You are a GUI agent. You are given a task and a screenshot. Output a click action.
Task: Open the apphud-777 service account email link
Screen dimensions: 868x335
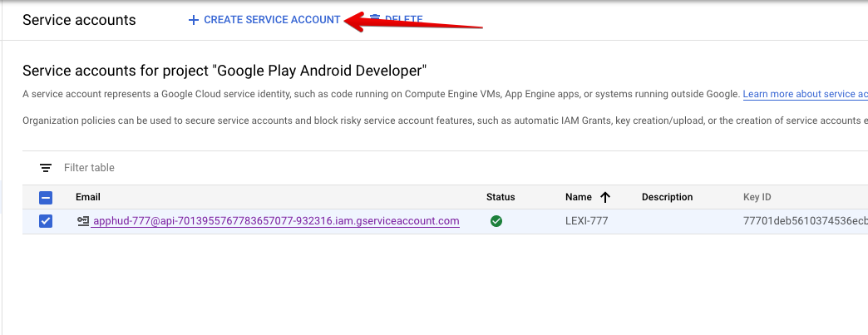(x=276, y=221)
